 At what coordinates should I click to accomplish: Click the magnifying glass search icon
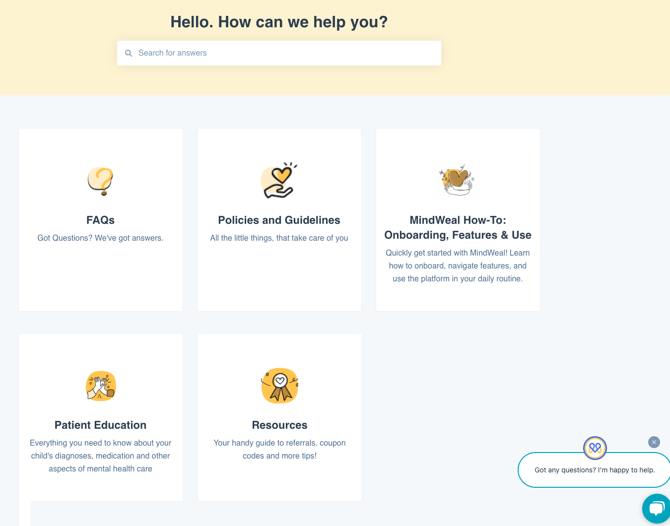click(129, 53)
